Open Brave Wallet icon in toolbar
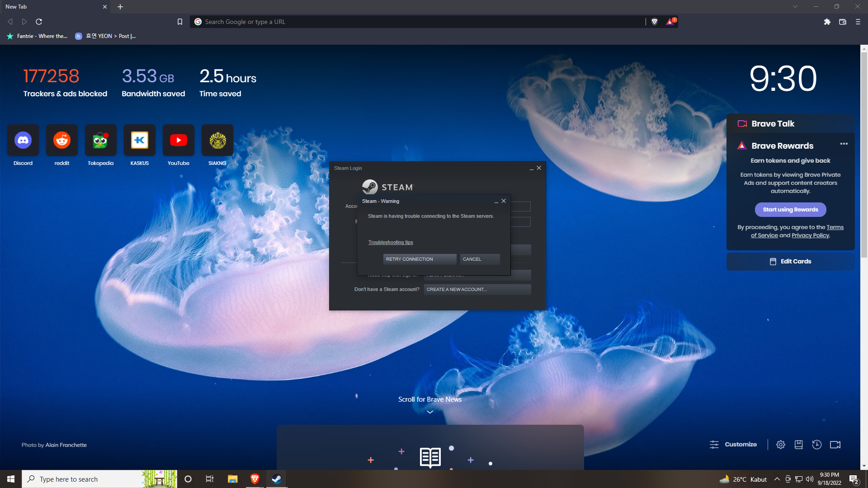868x488 pixels. 843,22
